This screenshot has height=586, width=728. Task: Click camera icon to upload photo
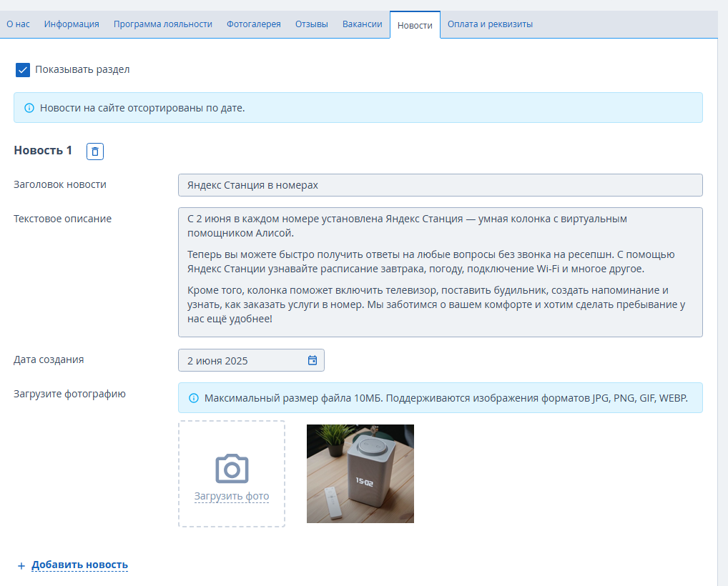[232, 469]
